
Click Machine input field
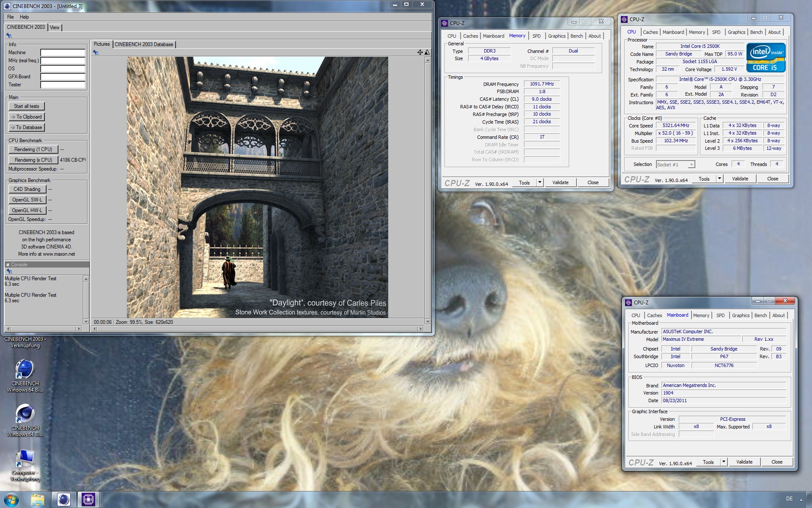coord(63,52)
